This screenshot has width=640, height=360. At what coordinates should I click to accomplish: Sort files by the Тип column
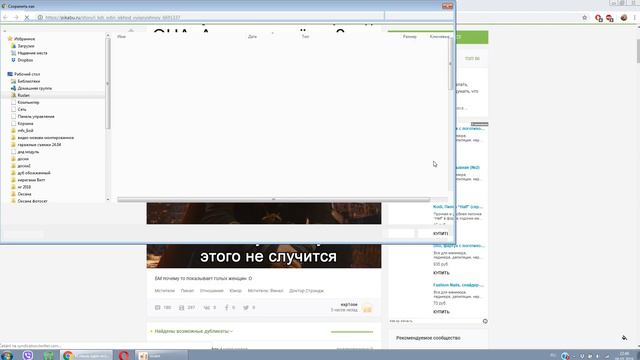tap(305, 37)
